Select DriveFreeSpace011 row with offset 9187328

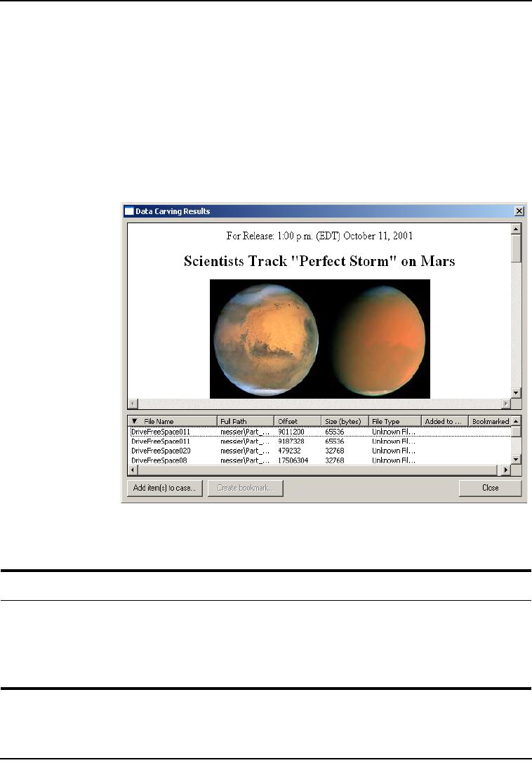click(320, 441)
